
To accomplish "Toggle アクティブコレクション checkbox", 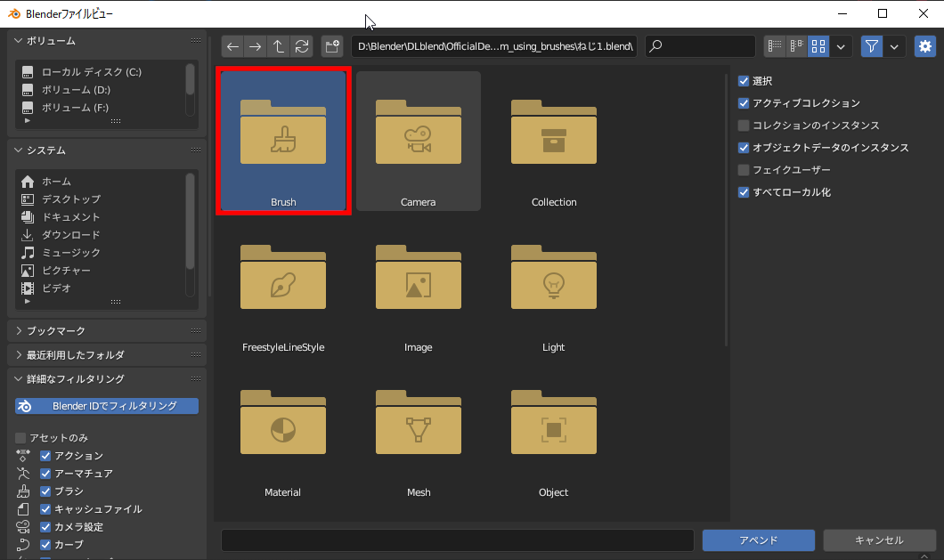I will click(744, 103).
